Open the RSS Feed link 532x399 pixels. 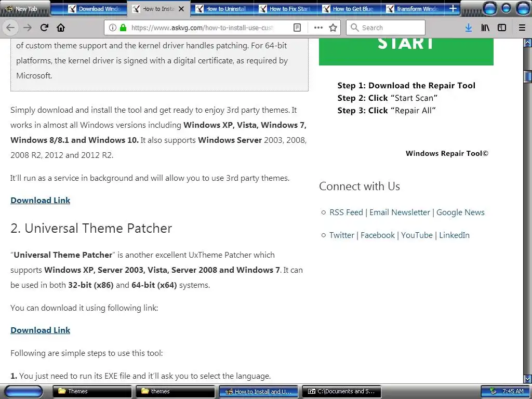(346, 212)
